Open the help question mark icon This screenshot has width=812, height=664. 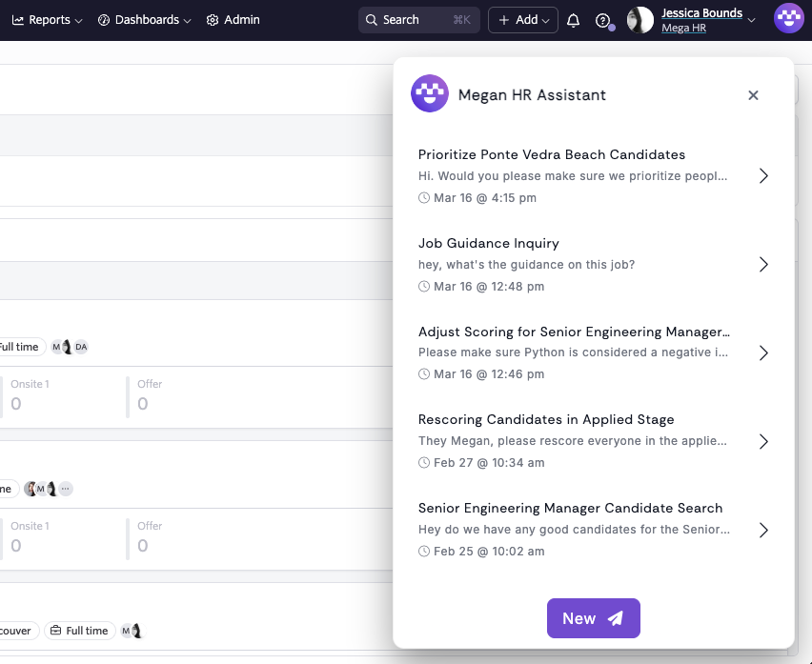pos(602,20)
